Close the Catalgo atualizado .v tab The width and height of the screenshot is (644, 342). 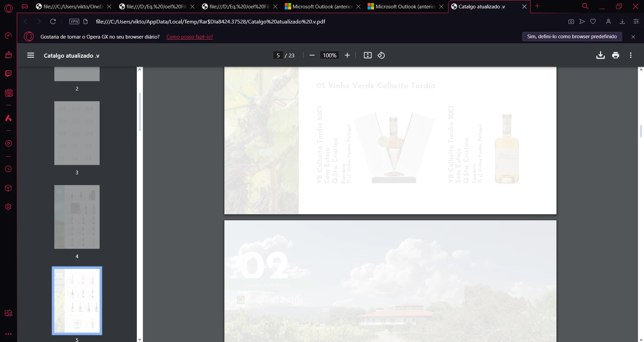pyautogui.click(x=524, y=7)
